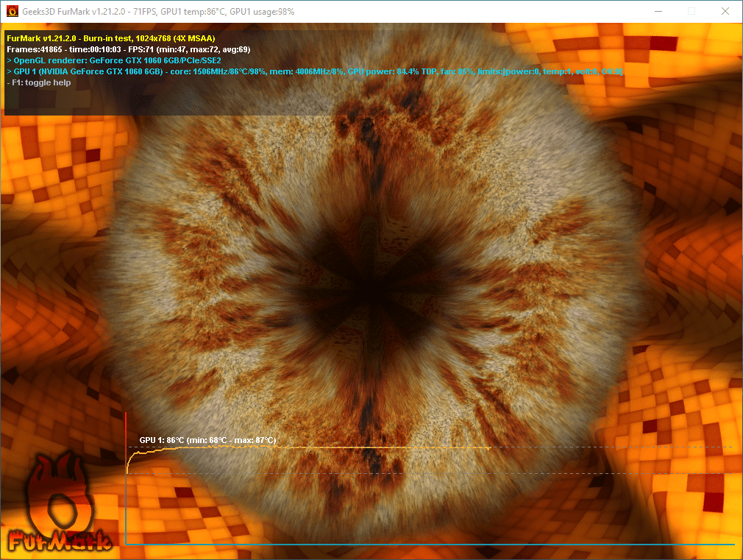Click the FurMark flame icon in title bar
Image resolution: width=743 pixels, height=560 pixels.
pos(13,11)
